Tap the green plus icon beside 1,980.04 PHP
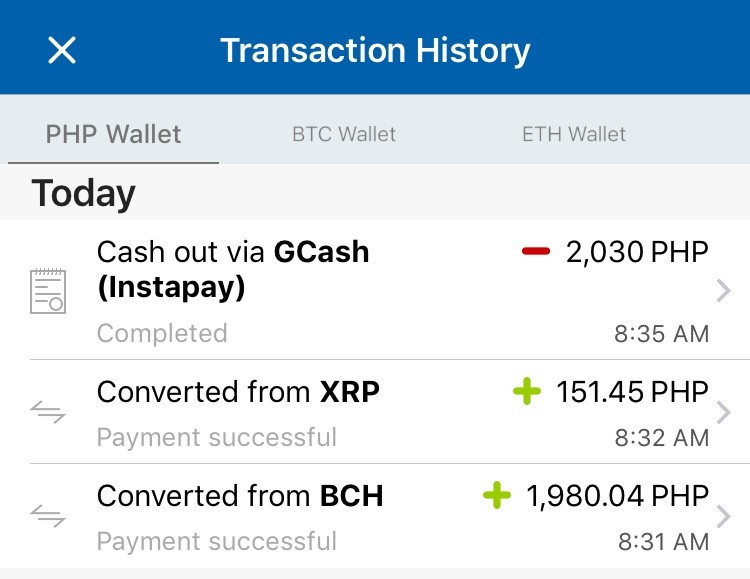The width and height of the screenshot is (750, 579). coord(497,495)
